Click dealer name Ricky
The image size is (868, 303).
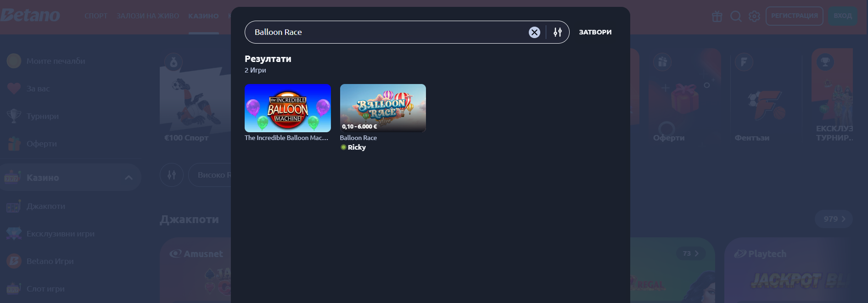357,147
